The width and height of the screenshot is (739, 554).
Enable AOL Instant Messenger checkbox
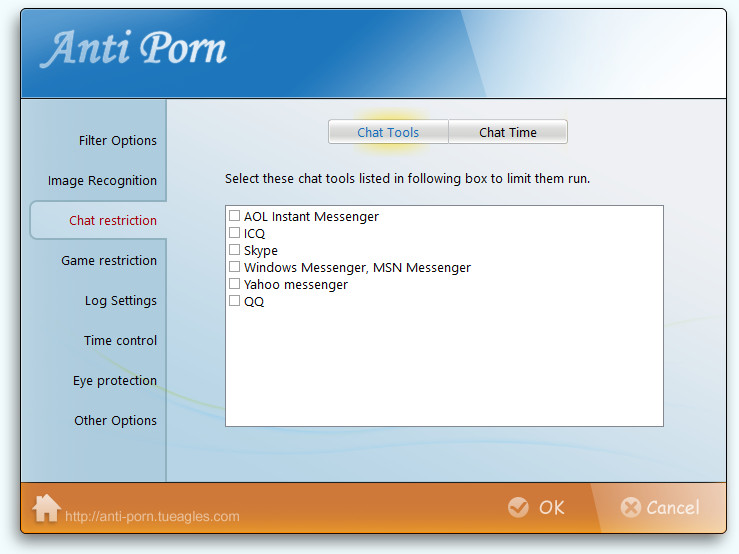[x=234, y=216]
